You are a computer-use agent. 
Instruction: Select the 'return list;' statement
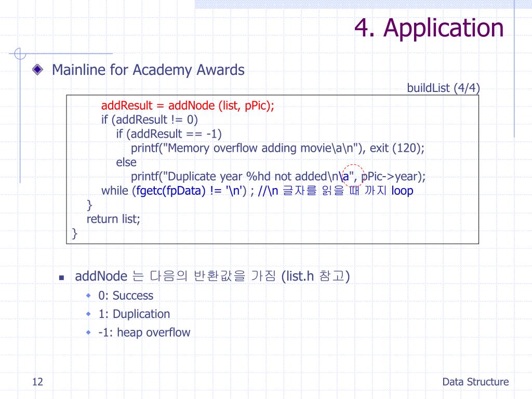113,219
